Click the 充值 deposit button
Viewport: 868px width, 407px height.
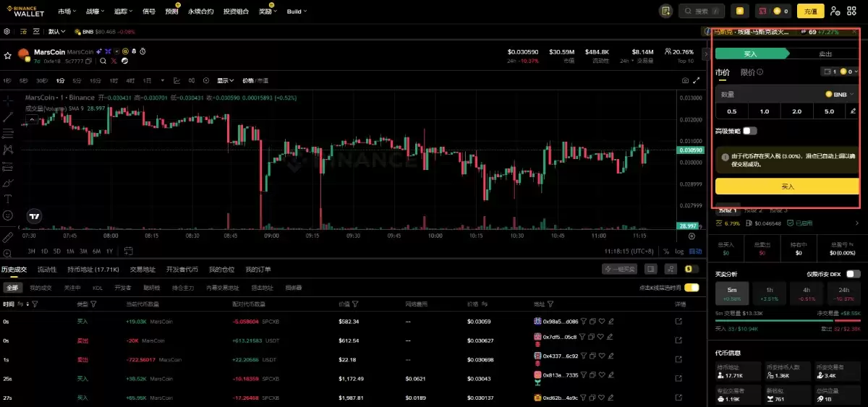point(810,11)
